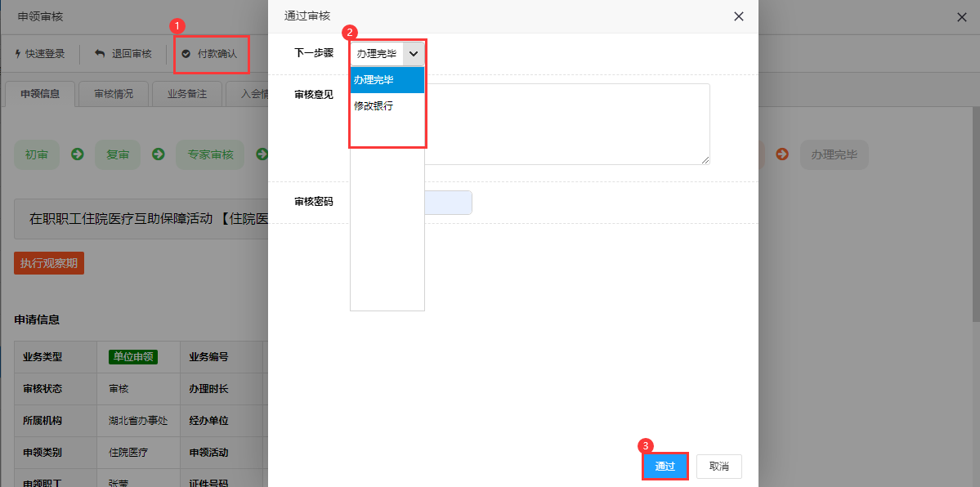Click the green arrow after 复审
Screen dimensions: 980x487
click(158, 154)
